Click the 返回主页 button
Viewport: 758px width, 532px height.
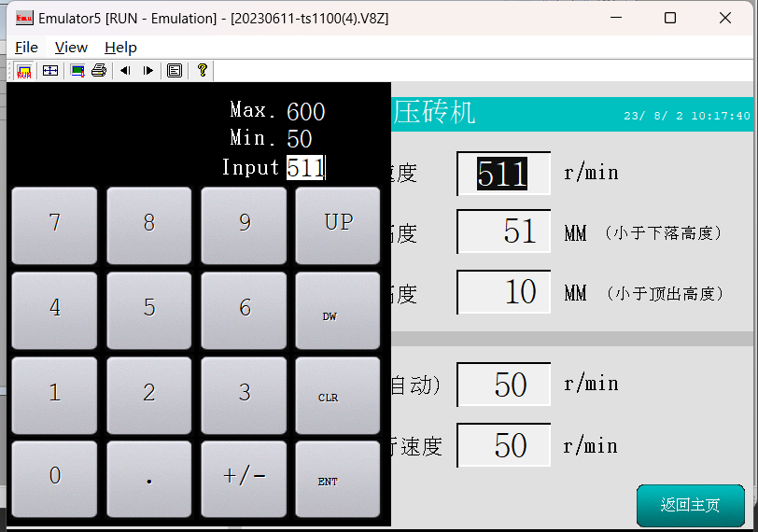(690, 505)
